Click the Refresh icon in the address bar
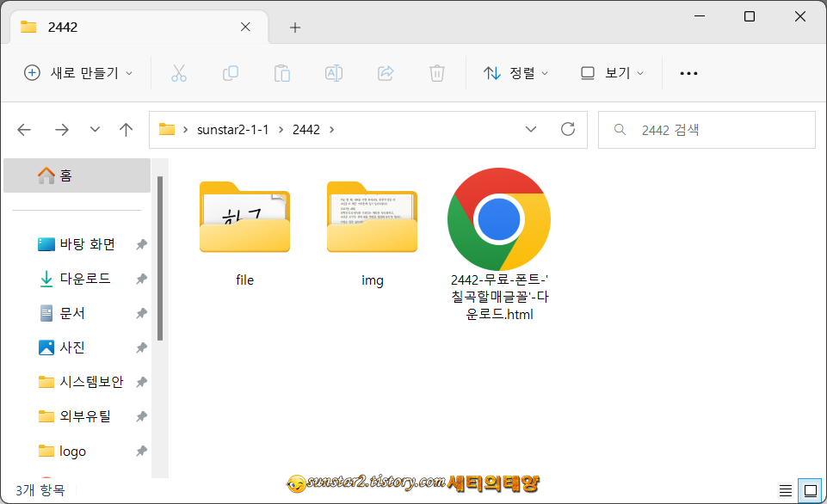 click(x=567, y=129)
